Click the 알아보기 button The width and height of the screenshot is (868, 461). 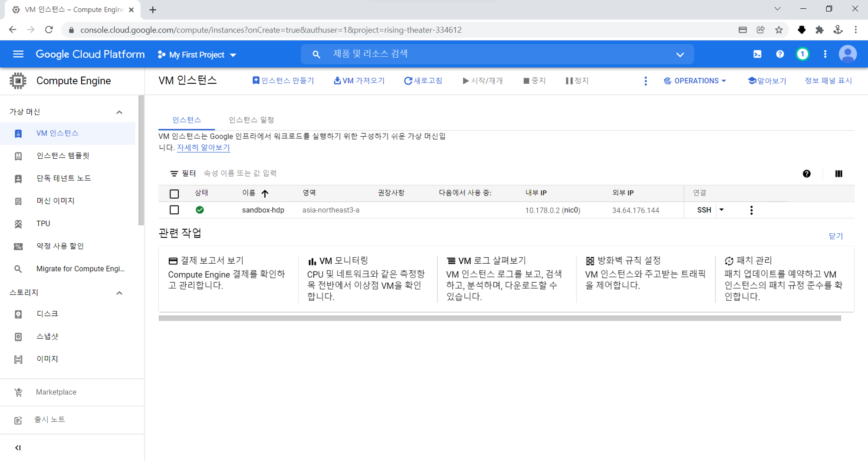[x=767, y=81]
